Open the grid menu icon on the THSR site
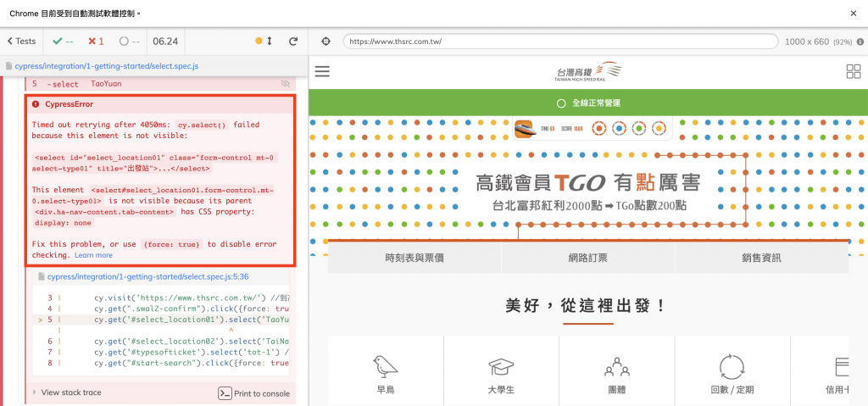The image size is (868, 406). point(854,71)
